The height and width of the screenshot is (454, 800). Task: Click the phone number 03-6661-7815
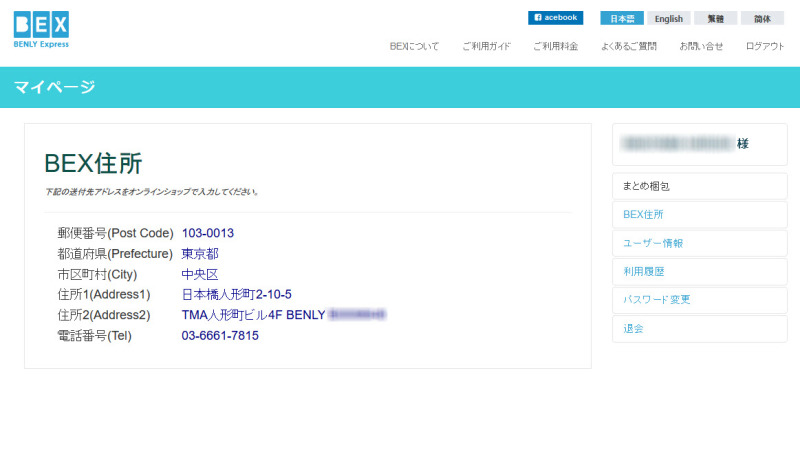[x=220, y=336]
